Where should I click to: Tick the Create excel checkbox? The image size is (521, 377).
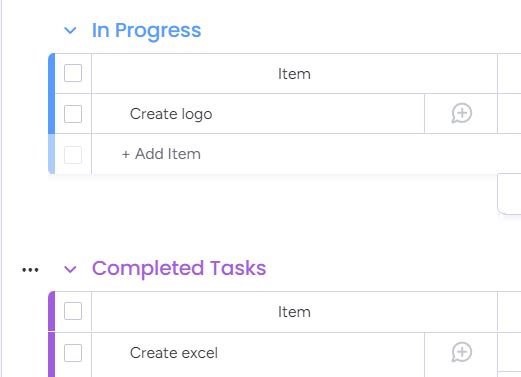[73, 353]
